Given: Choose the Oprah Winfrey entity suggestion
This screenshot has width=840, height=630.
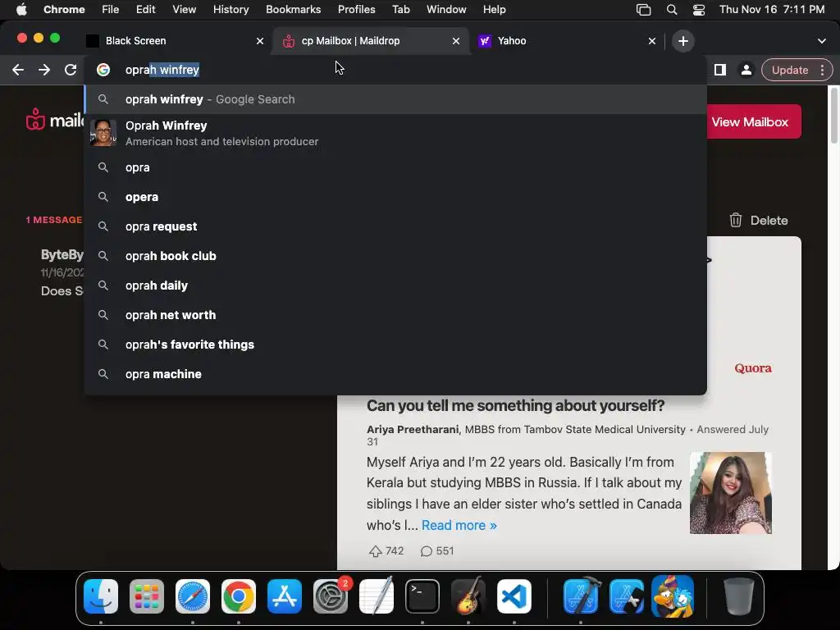Looking at the screenshot, I should (x=395, y=133).
